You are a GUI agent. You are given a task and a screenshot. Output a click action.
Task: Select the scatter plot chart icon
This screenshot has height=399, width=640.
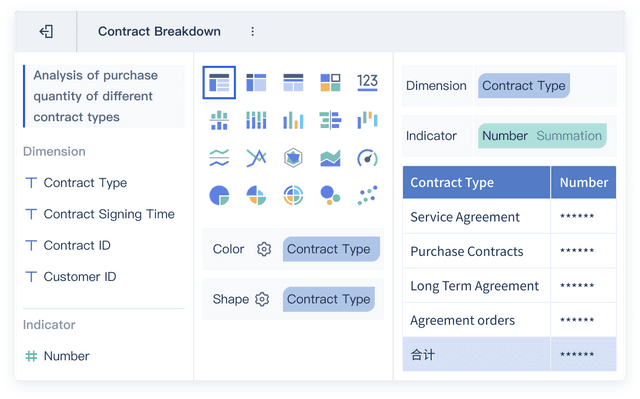pos(367,195)
